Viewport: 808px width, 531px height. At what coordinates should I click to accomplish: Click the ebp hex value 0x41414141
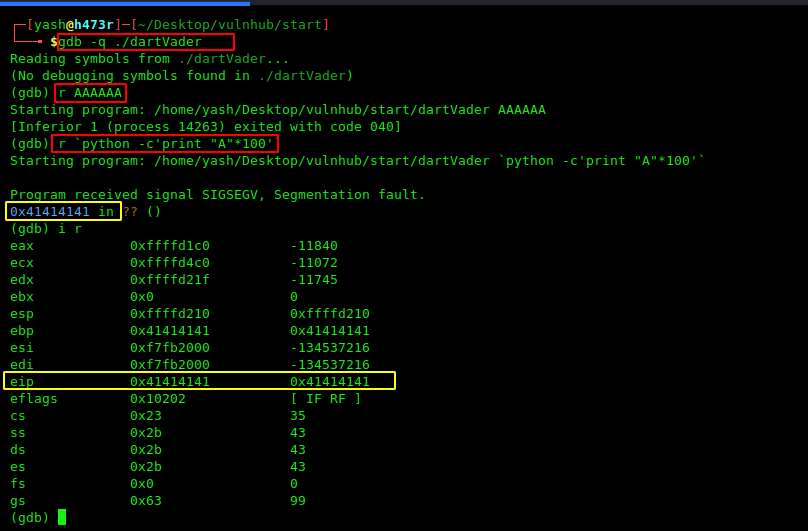click(170, 331)
